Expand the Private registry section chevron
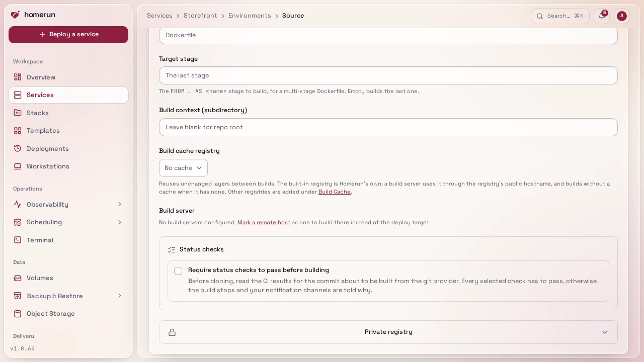The height and width of the screenshot is (362, 644). (x=605, y=332)
